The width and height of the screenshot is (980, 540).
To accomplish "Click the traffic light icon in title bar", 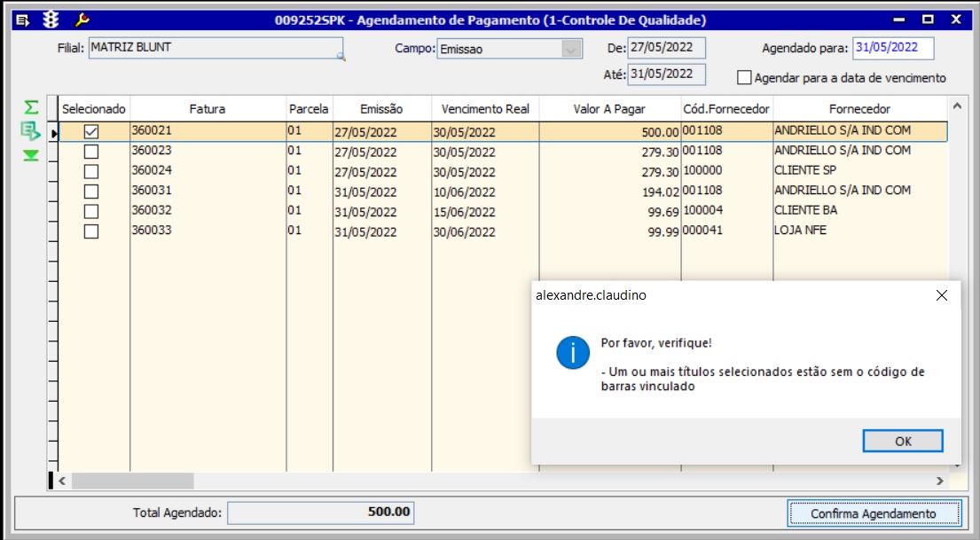I will pos(51,20).
